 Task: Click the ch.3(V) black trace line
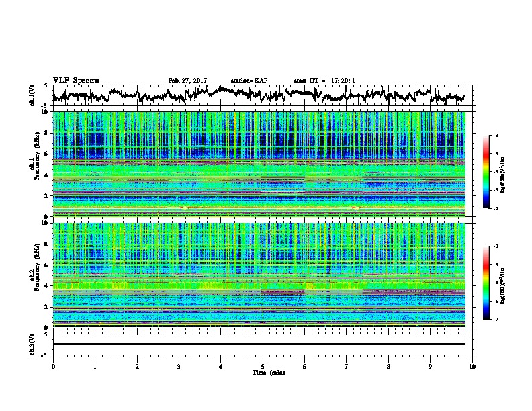[x=259, y=344]
